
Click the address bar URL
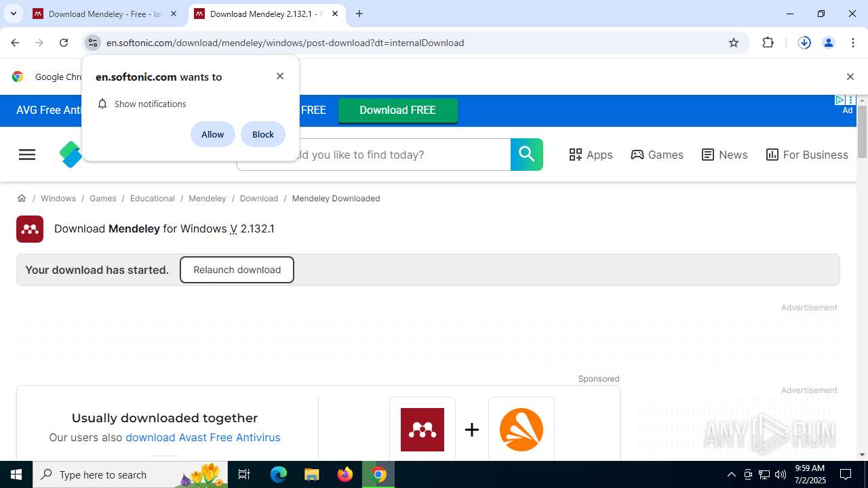tap(285, 43)
